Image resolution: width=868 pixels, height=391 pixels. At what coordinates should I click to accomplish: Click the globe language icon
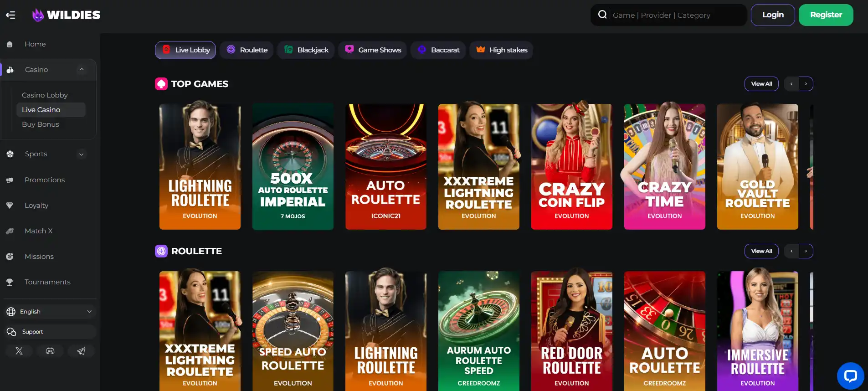coord(11,312)
